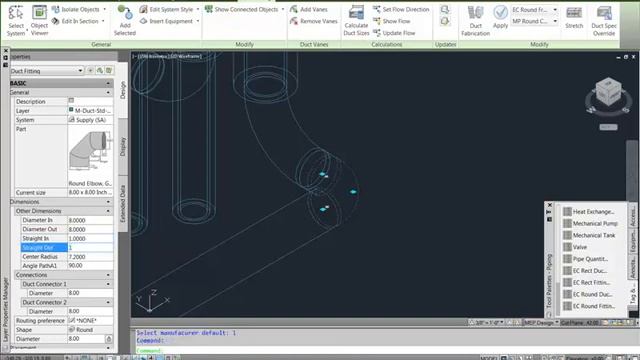Run Calculate Duct Sizes
Image resolution: width=640 pixels, height=360 pixels.
[356, 20]
